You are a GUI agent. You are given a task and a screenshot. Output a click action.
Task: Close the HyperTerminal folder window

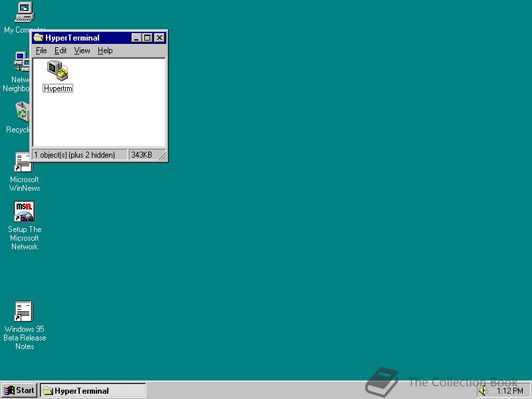(x=160, y=38)
